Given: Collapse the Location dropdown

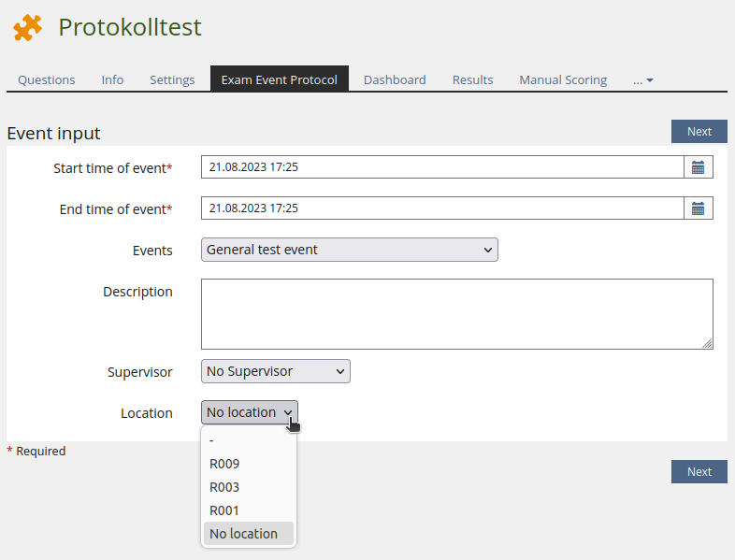Looking at the screenshot, I should coord(249,412).
